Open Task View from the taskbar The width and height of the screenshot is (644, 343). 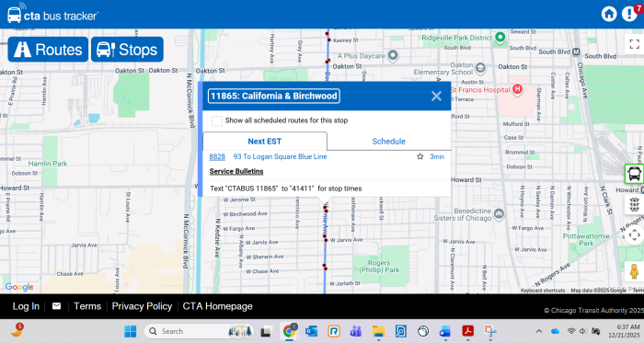click(x=266, y=331)
